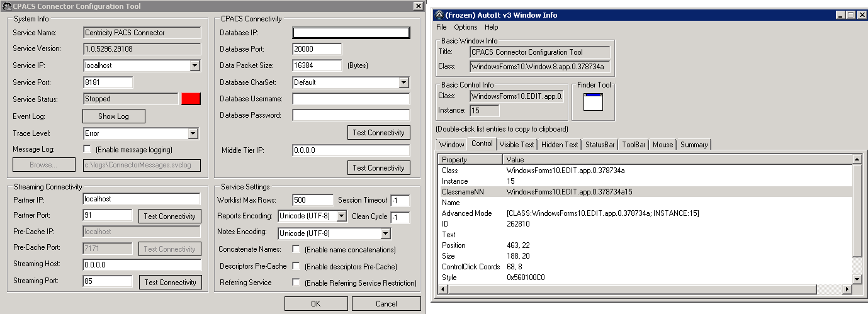Click the Show Log button
868x314 pixels.
(114, 116)
